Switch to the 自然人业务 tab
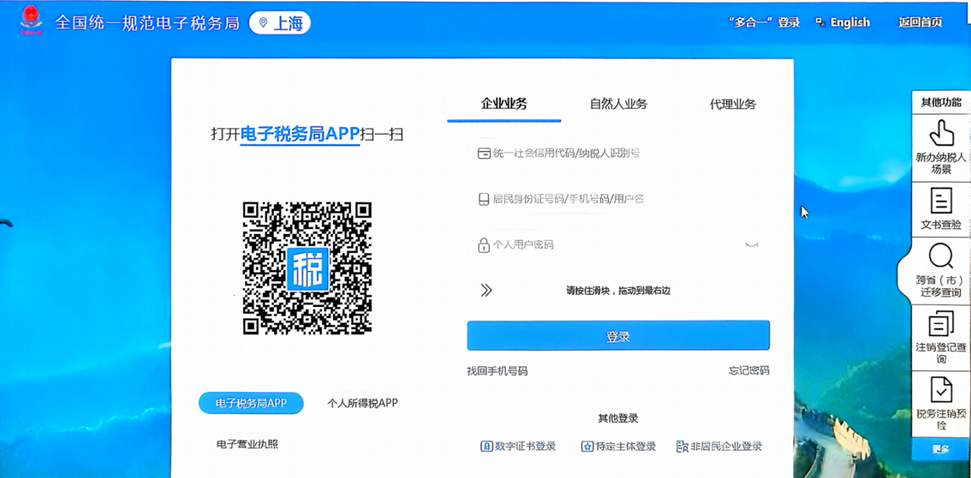Image resolution: width=971 pixels, height=478 pixels. (618, 104)
